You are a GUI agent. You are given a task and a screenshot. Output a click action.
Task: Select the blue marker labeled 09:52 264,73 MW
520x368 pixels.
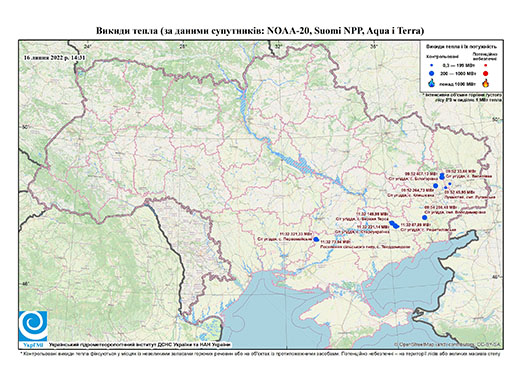[x=435, y=186]
